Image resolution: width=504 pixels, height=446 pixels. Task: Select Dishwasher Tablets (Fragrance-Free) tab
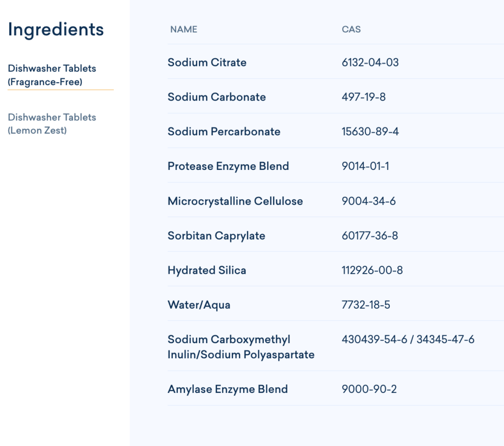tap(52, 75)
